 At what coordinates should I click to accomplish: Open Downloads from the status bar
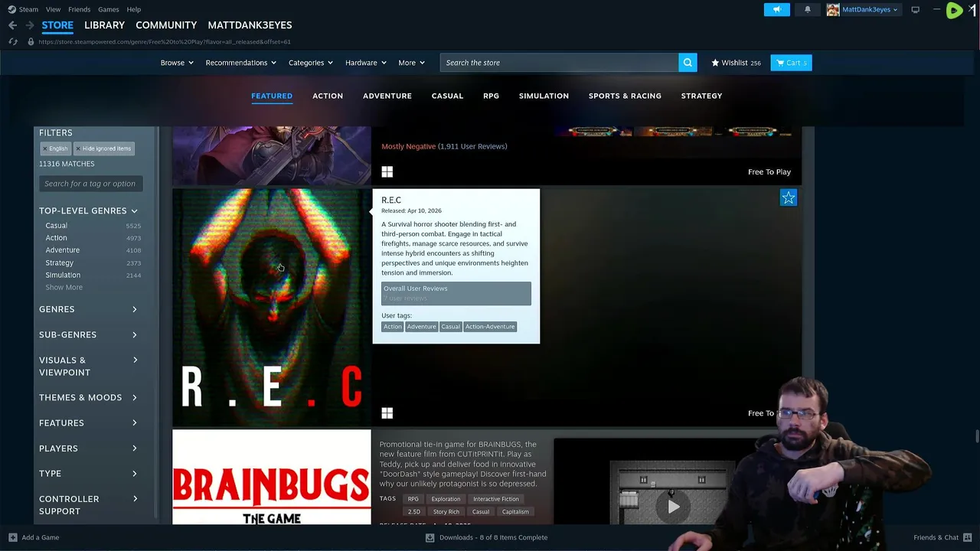[487, 537]
